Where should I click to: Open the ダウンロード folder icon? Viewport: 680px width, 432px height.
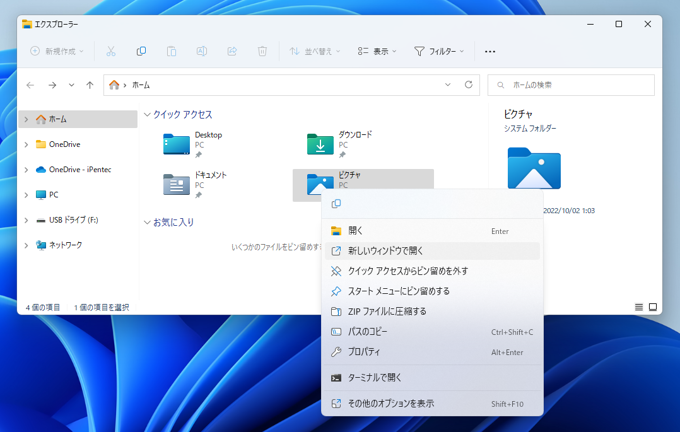pos(320,144)
